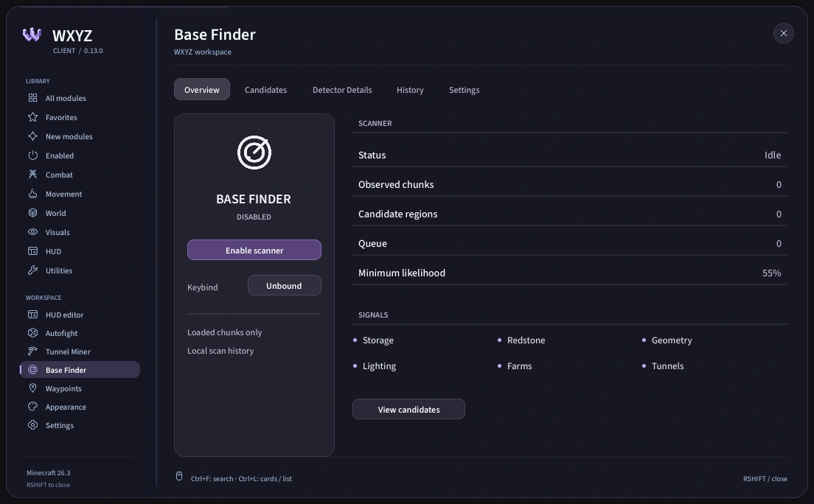Click the DISABLED status label
This screenshot has width=814, height=504.
[254, 217]
